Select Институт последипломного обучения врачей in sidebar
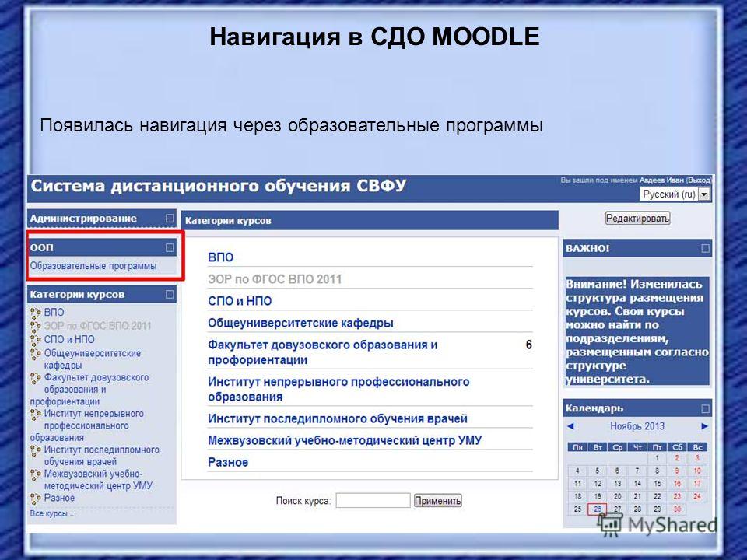The width and height of the screenshot is (747, 560). (x=101, y=456)
